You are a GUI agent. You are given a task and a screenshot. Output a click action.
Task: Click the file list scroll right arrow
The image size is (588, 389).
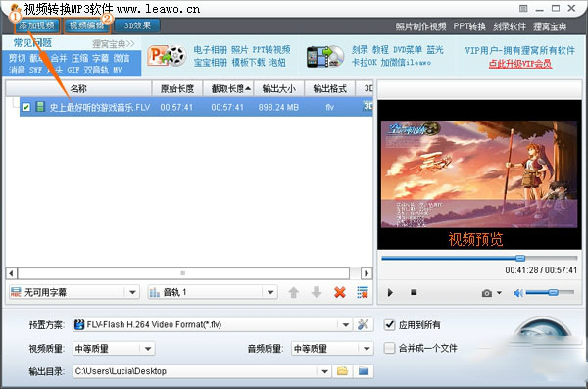(x=367, y=273)
